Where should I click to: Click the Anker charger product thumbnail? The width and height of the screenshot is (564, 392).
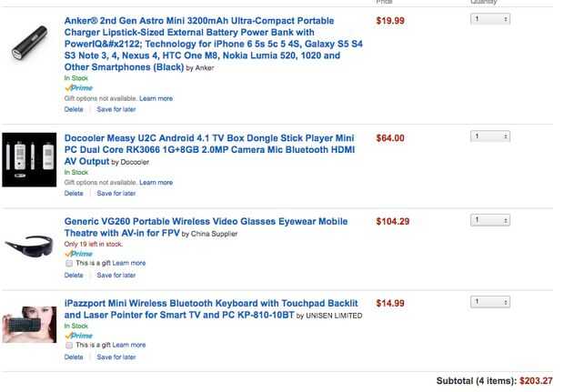(x=29, y=46)
